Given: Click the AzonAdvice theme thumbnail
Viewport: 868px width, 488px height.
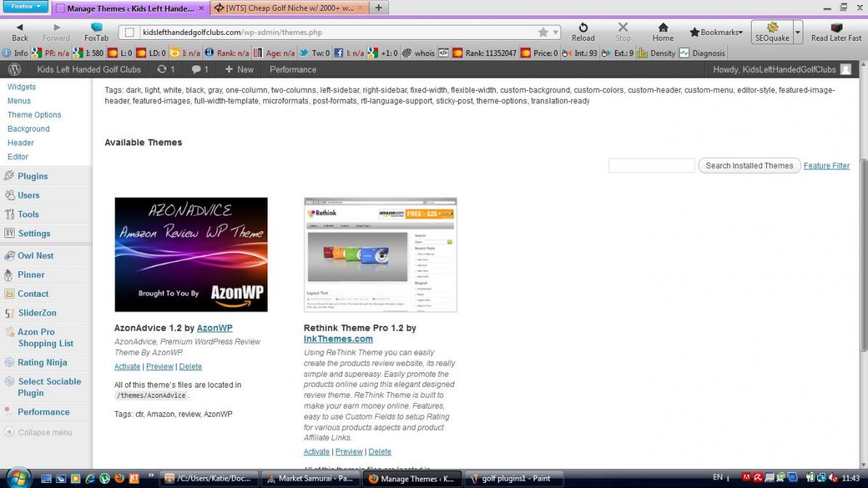Looking at the screenshot, I should (x=191, y=255).
